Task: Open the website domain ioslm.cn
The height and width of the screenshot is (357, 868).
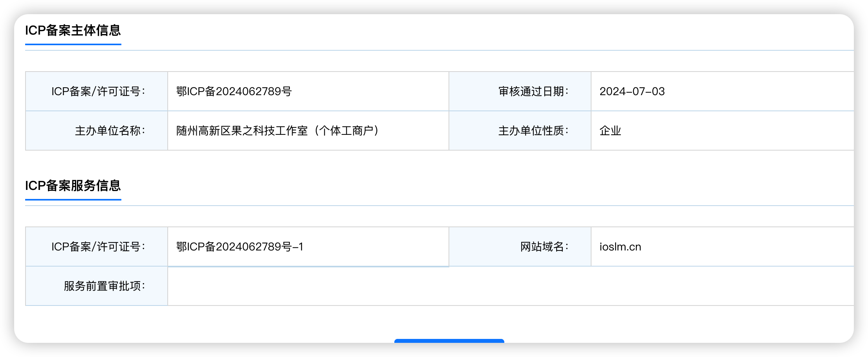Action: coord(620,247)
